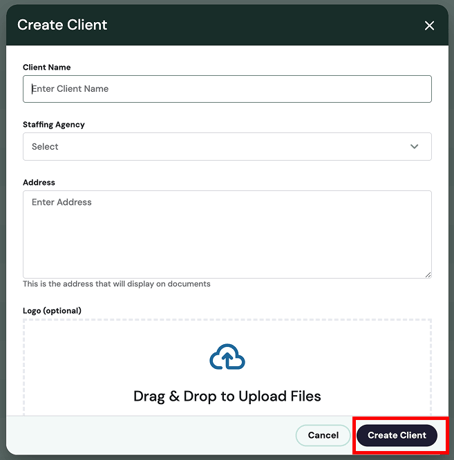This screenshot has height=460, width=454.
Task: Open the Staffing Agency Select dropdown
Action: pyautogui.click(x=227, y=147)
